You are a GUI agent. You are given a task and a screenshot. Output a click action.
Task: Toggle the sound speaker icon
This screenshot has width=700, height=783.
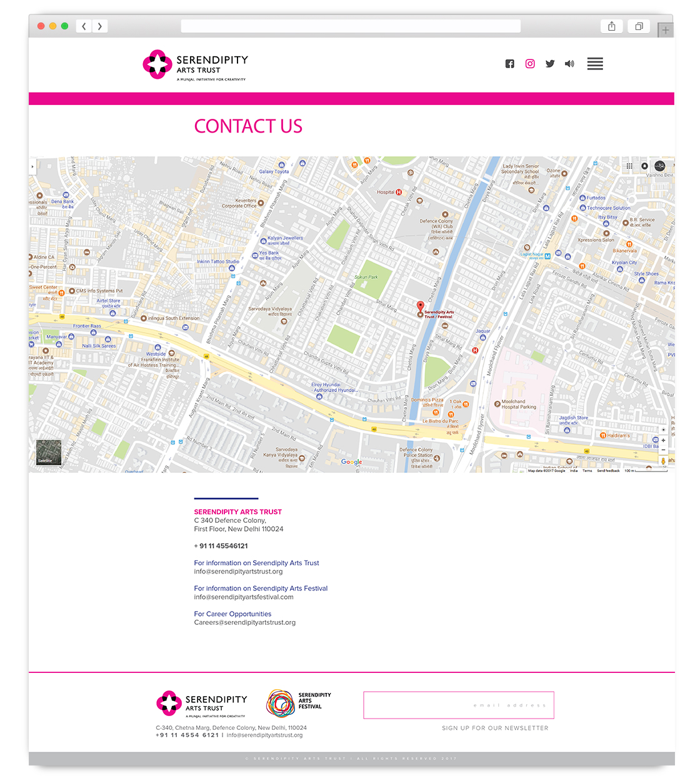tap(569, 64)
